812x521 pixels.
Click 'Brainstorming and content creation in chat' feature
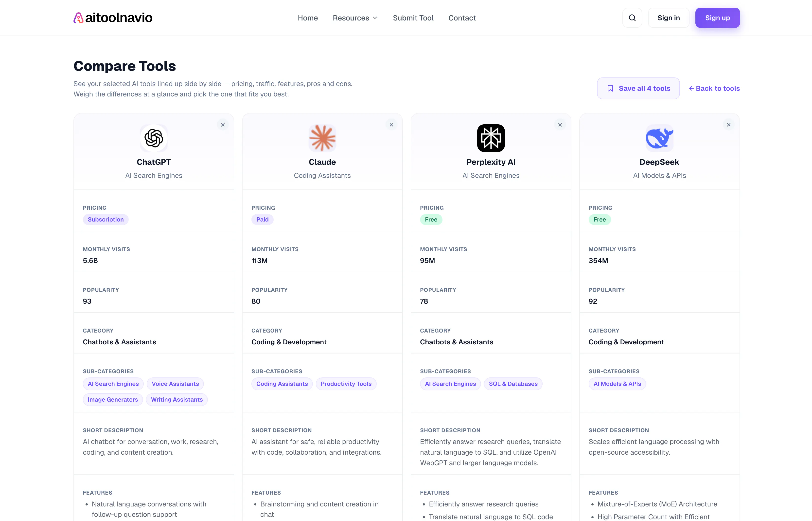point(319,509)
